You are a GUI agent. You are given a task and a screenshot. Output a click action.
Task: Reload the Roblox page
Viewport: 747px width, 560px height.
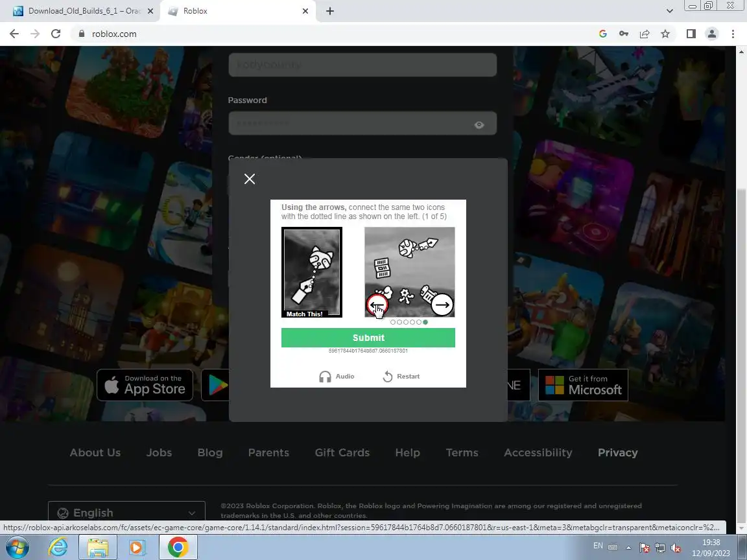click(x=56, y=34)
